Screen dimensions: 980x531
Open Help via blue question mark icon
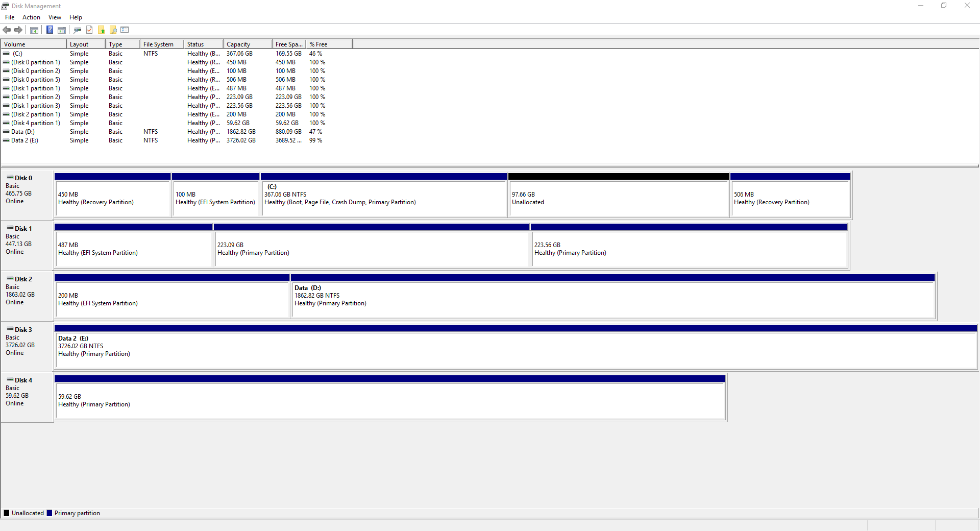[x=50, y=30]
